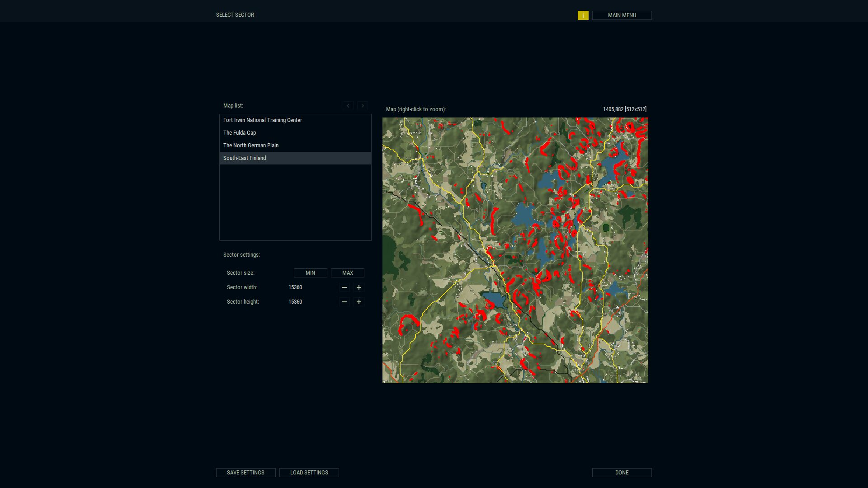Set sector size to MIN
The height and width of the screenshot is (488, 868).
click(310, 273)
